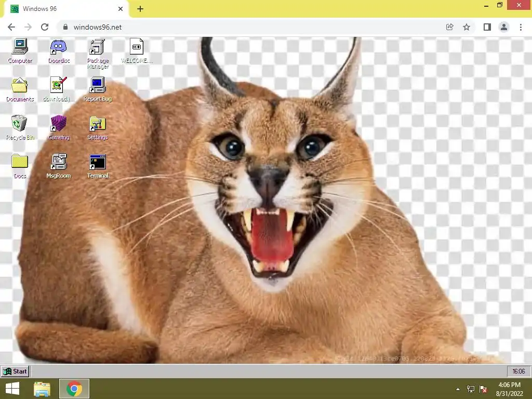Open the Computer desktop icon

coord(20,51)
